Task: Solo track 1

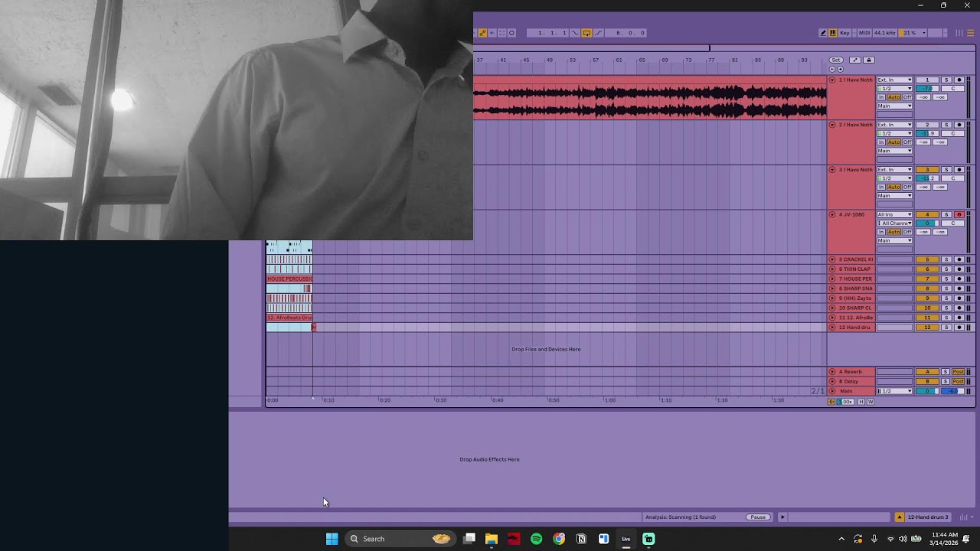Action: [946, 80]
